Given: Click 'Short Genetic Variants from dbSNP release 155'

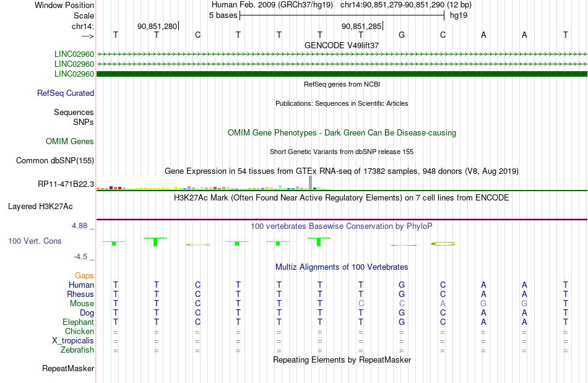Looking at the screenshot, I should click(342, 152).
